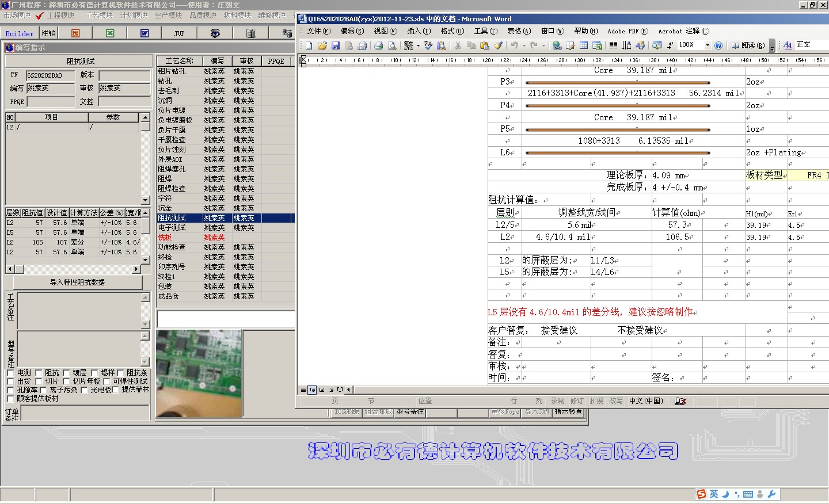Image resolution: width=829 pixels, height=504 pixels.
Task: Click into the 版本 input field
Action: pos(124,75)
